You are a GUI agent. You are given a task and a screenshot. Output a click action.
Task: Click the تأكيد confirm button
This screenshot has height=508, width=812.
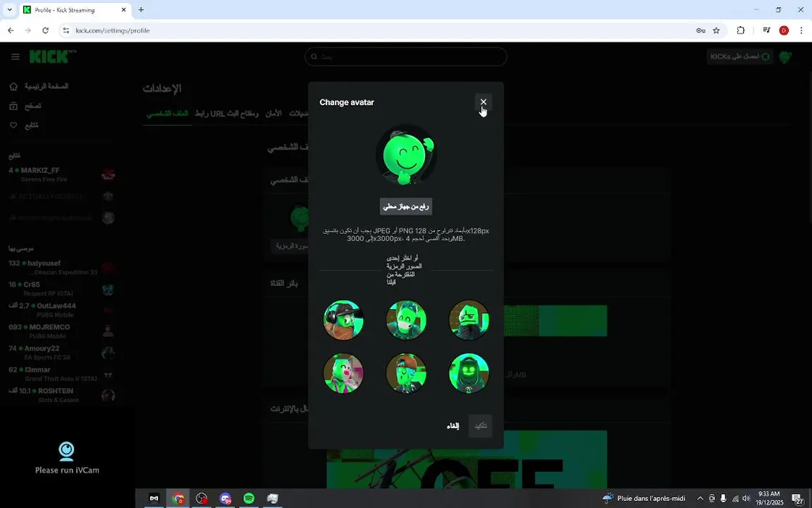481,426
